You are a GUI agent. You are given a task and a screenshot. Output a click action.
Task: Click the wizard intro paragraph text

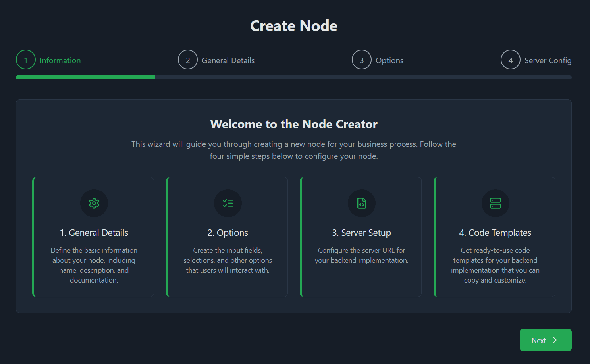(x=294, y=150)
